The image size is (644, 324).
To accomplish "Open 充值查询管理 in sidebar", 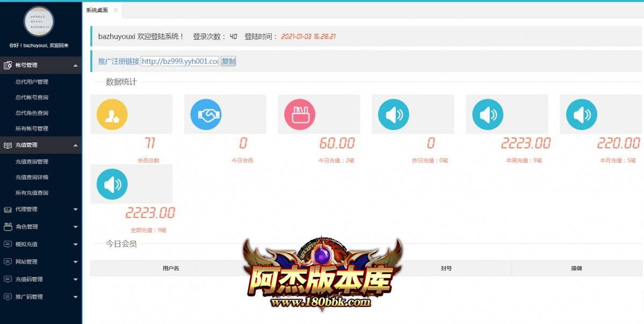I will [x=32, y=162].
